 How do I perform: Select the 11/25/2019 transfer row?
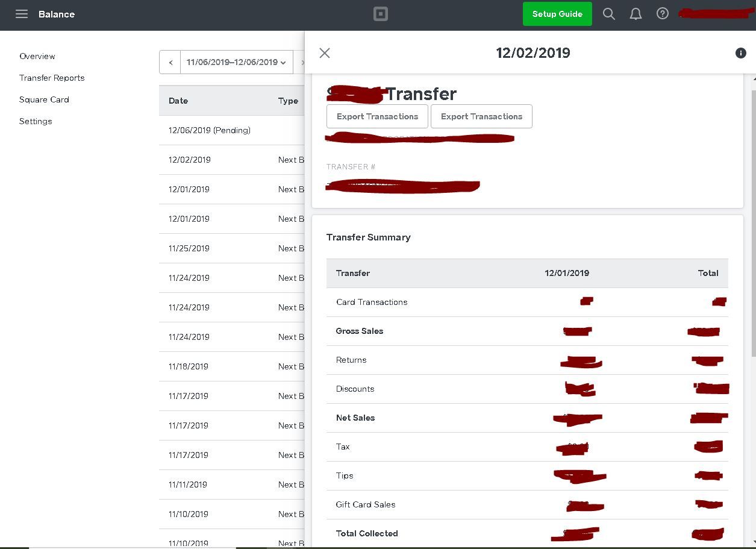pyautogui.click(x=232, y=248)
